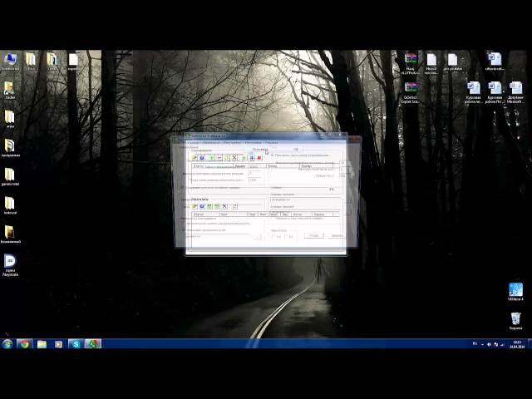Open the Windows Start menu
This screenshot has height=399, width=532.
pyautogui.click(x=7, y=344)
